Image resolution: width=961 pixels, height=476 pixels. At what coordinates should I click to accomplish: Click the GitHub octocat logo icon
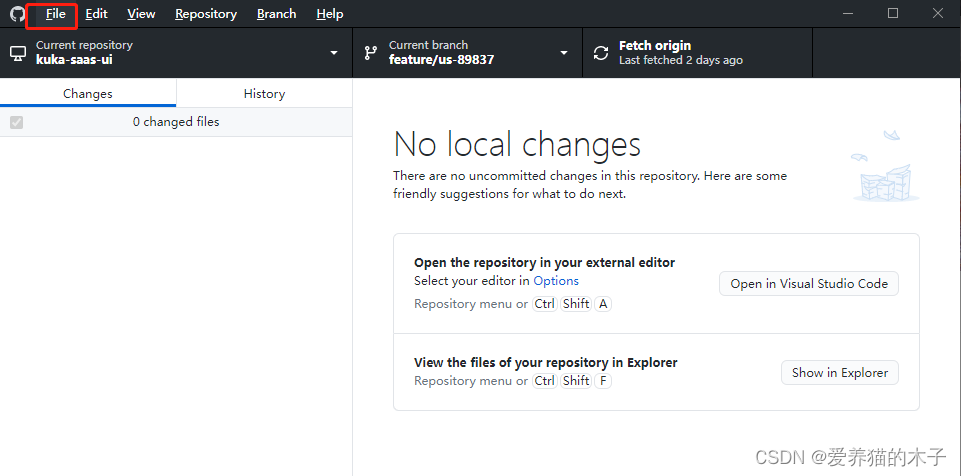click(x=18, y=13)
